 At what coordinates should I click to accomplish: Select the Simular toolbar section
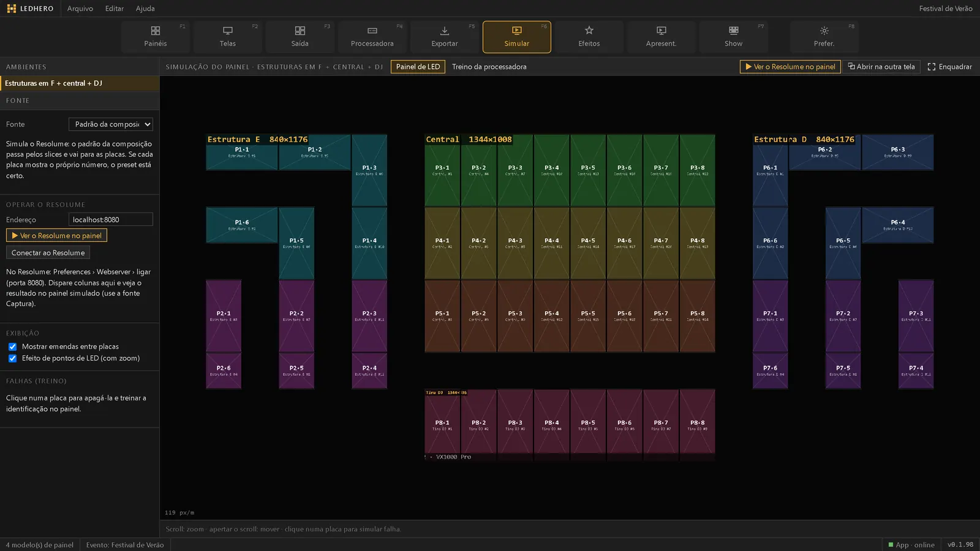point(517,37)
